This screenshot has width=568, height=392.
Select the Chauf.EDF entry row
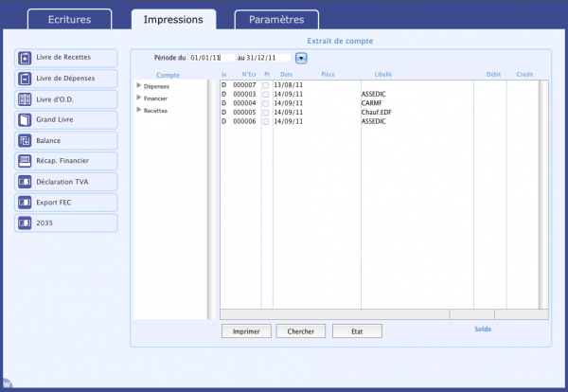(380, 113)
